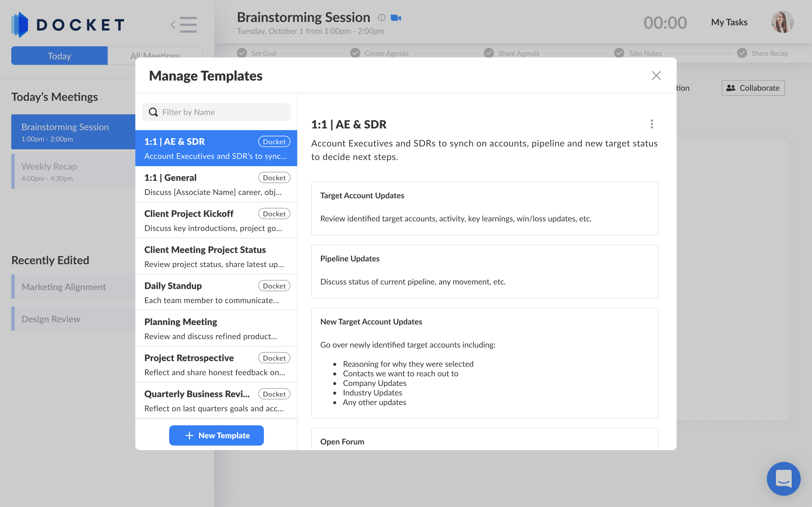Open the chat support bubble icon
Image resolution: width=812 pixels, height=507 pixels.
point(783,478)
